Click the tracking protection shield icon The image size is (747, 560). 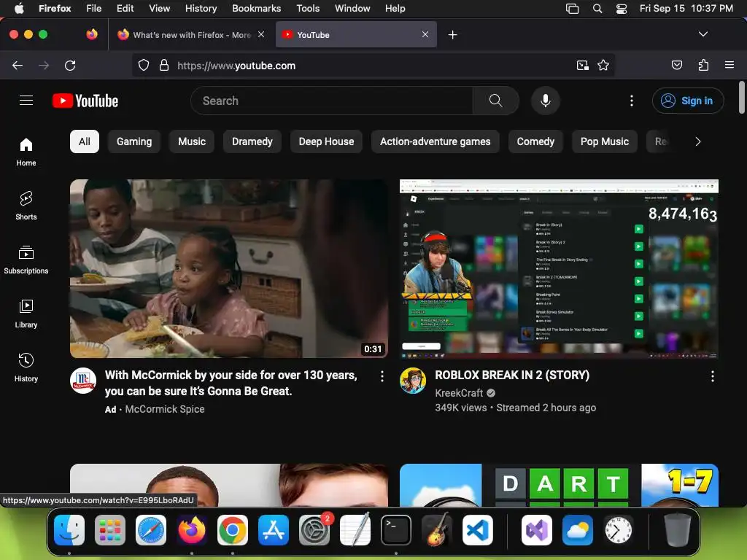(144, 65)
